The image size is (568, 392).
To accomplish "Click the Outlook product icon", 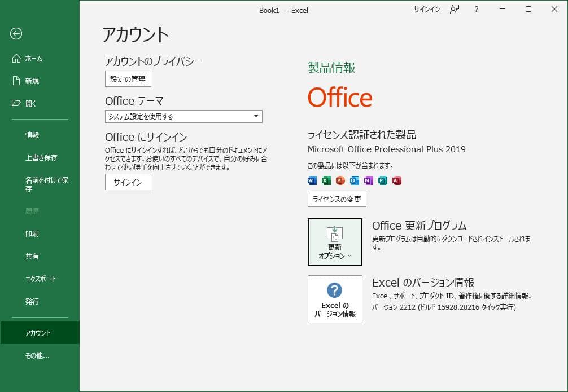I will tap(353, 180).
